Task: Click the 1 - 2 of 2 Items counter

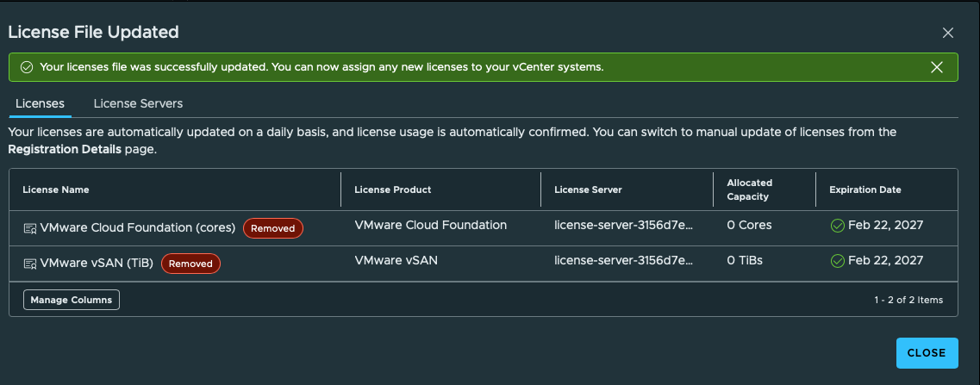Action: [908, 300]
